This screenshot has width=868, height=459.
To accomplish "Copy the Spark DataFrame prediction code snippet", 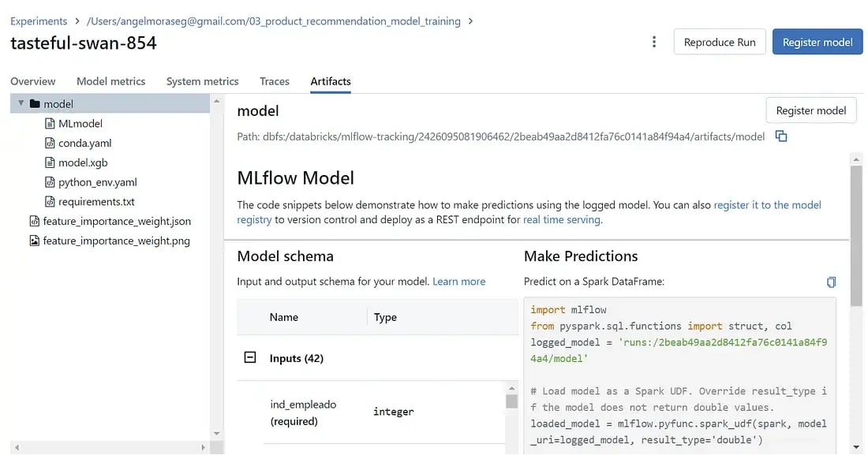I will 831,282.
